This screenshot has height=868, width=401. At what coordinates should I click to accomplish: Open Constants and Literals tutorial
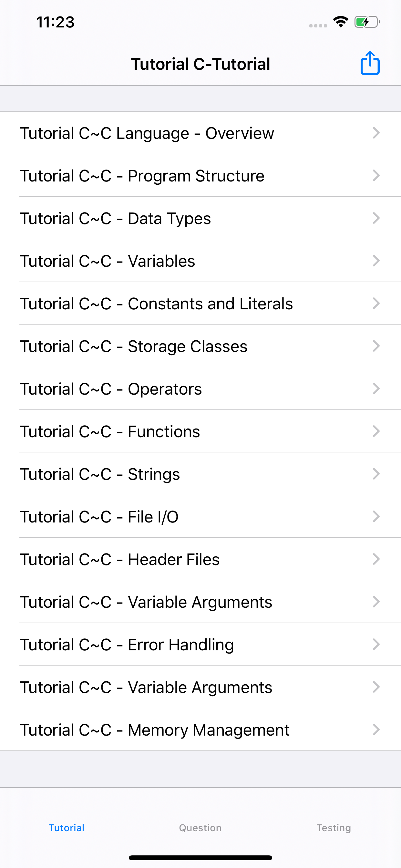[x=157, y=304]
